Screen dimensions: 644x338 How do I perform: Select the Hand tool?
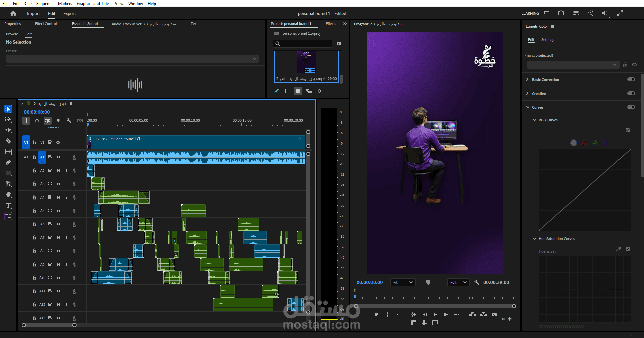point(8,194)
